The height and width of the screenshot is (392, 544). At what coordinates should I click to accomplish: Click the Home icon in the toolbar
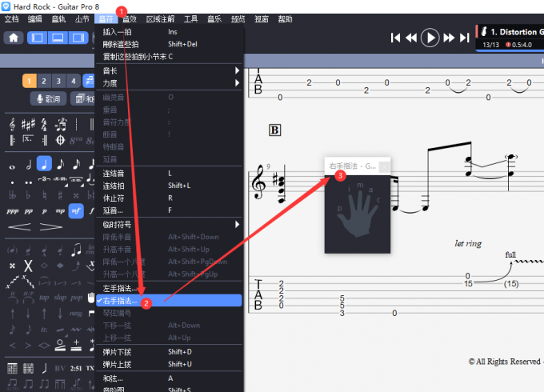click(14, 38)
